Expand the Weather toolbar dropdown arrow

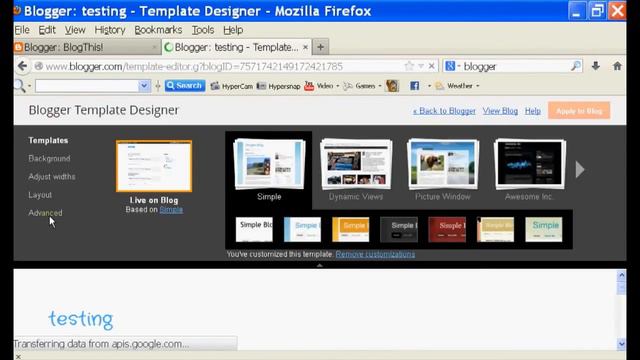[478, 86]
